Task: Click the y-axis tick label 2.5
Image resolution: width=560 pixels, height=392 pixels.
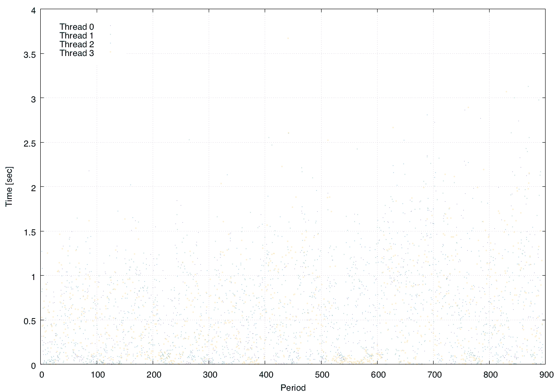Action: click(31, 143)
